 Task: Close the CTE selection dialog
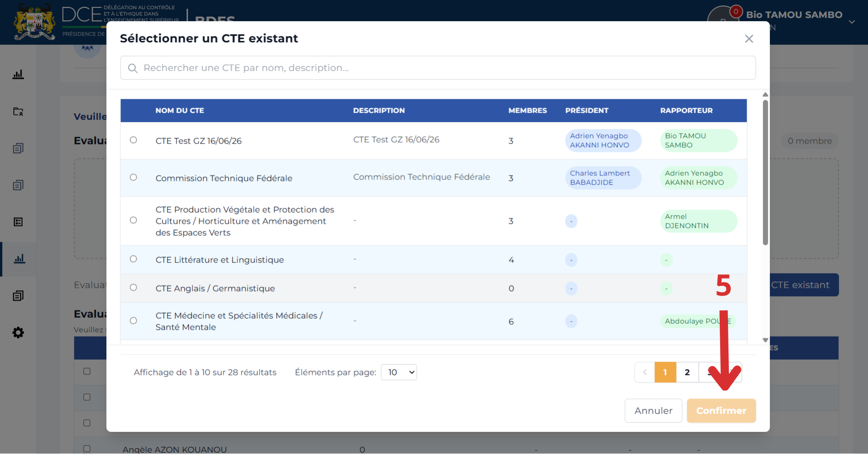tap(749, 39)
